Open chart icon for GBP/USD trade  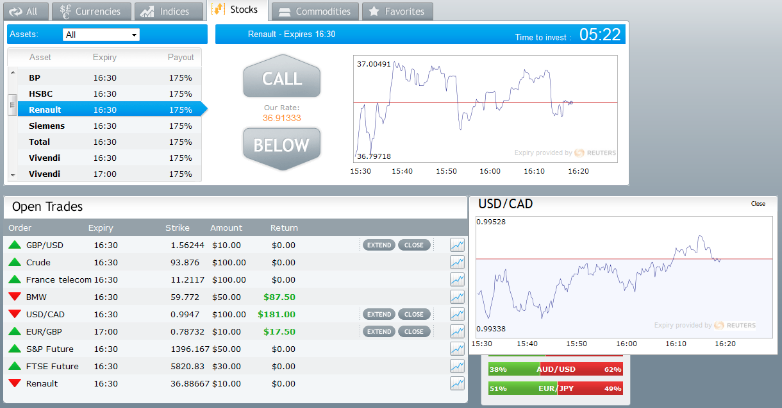(457, 245)
